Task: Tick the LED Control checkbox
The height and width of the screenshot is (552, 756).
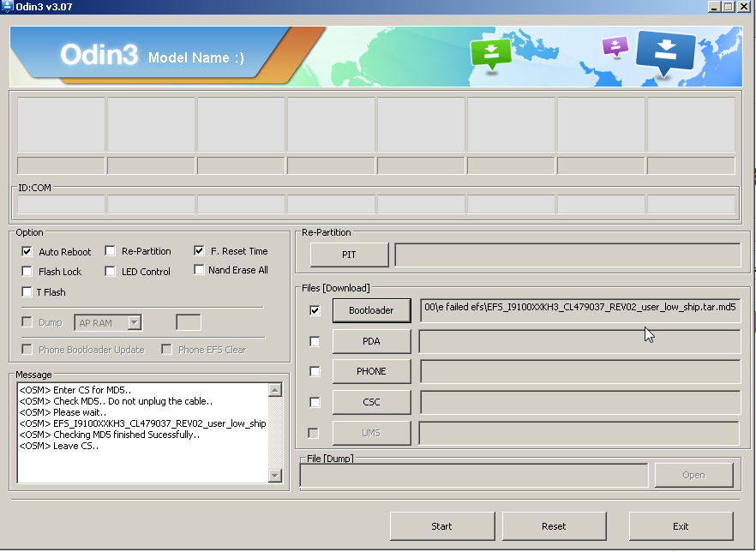Action: [x=110, y=272]
